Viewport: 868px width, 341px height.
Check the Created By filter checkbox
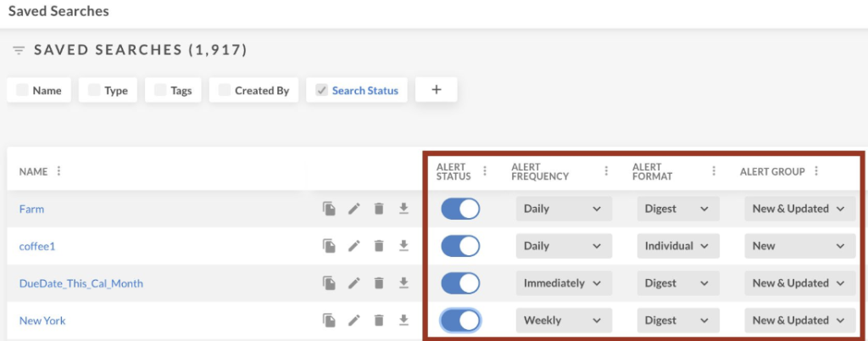[x=224, y=91]
